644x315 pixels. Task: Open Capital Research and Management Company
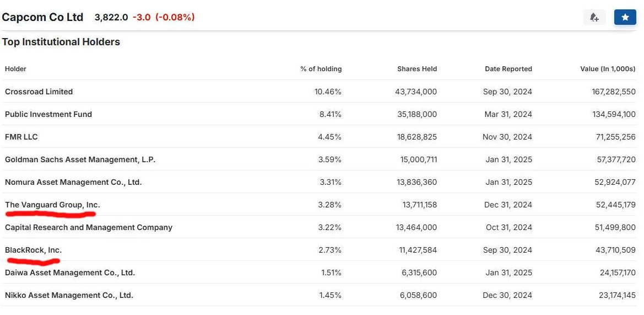(x=89, y=227)
